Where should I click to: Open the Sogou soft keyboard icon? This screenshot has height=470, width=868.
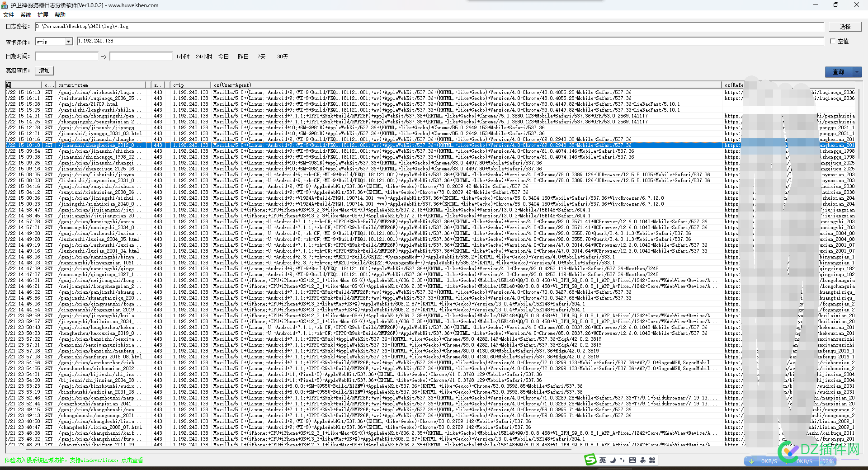click(x=632, y=460)
